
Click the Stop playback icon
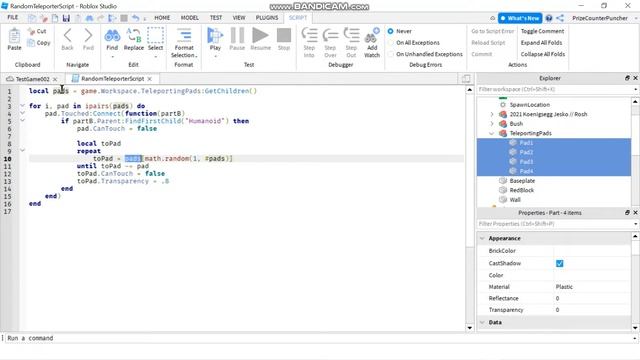point(284,36)
